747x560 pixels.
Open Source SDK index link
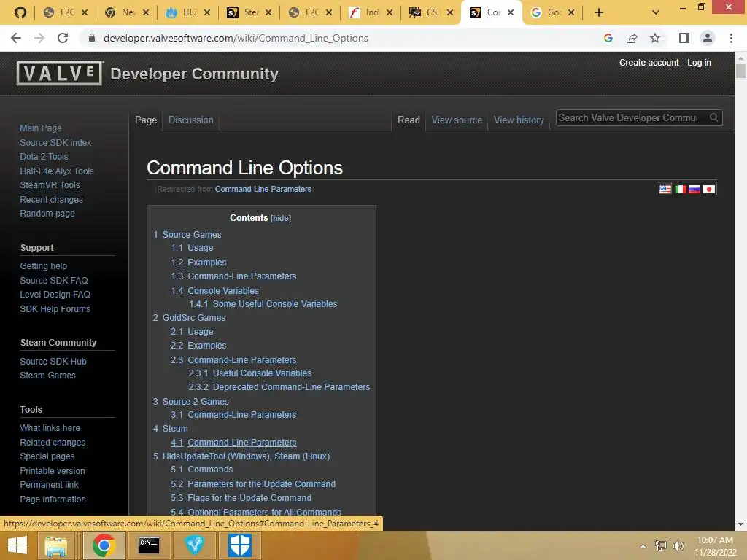[55, 142]
